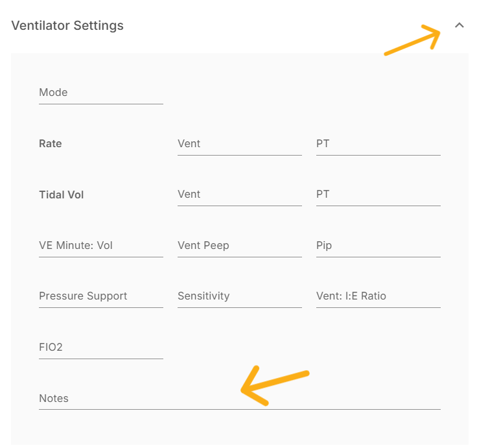Focus the Vent: I:E Ratio field
Screen dimensions: 477x448
tap(378, 296)
